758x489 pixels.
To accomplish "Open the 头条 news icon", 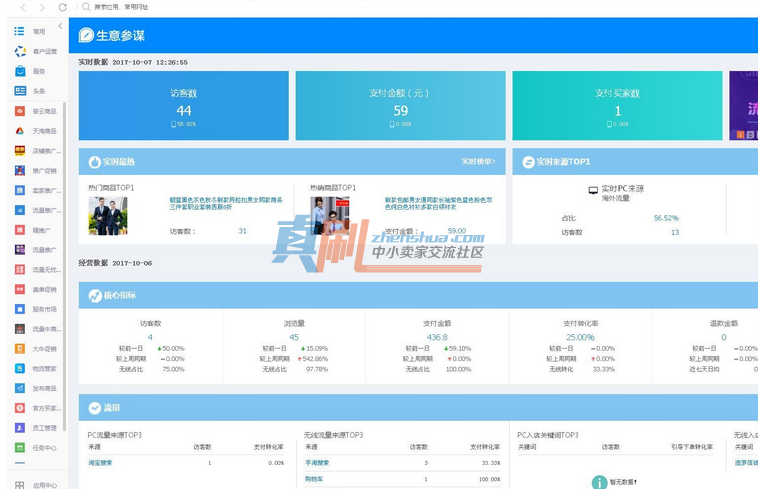I will [x=20, y=91].
